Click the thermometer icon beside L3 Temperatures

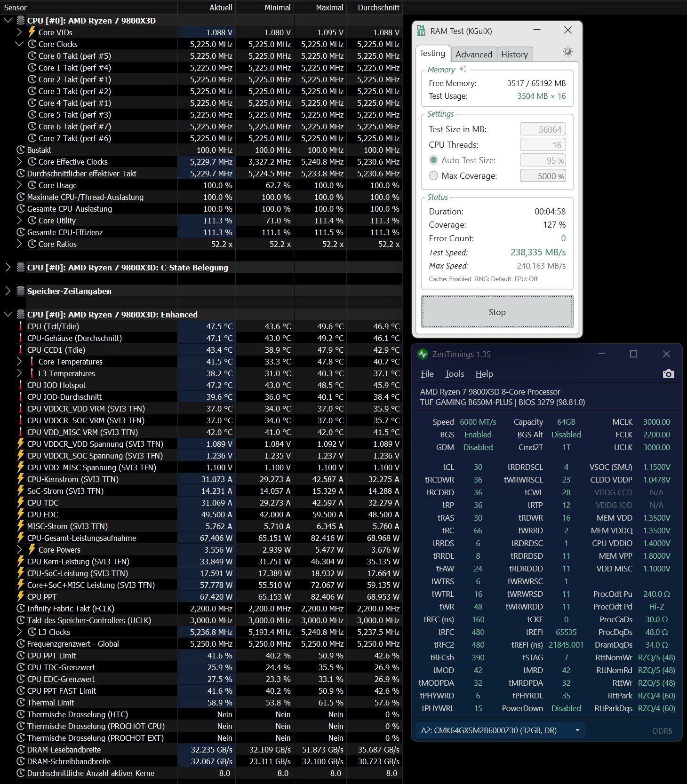pyautogui.click(x=32, y=373)
